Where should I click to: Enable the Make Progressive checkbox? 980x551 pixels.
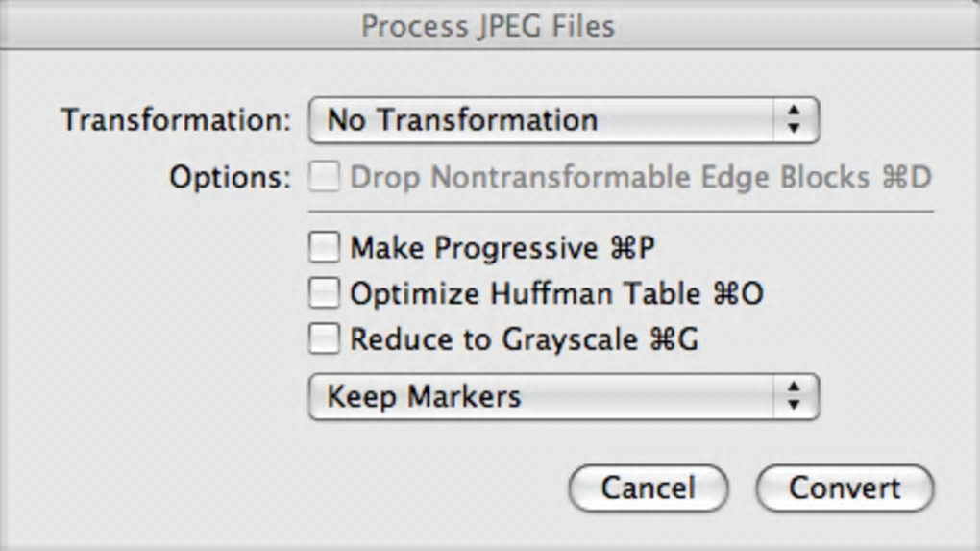(324, 248)
